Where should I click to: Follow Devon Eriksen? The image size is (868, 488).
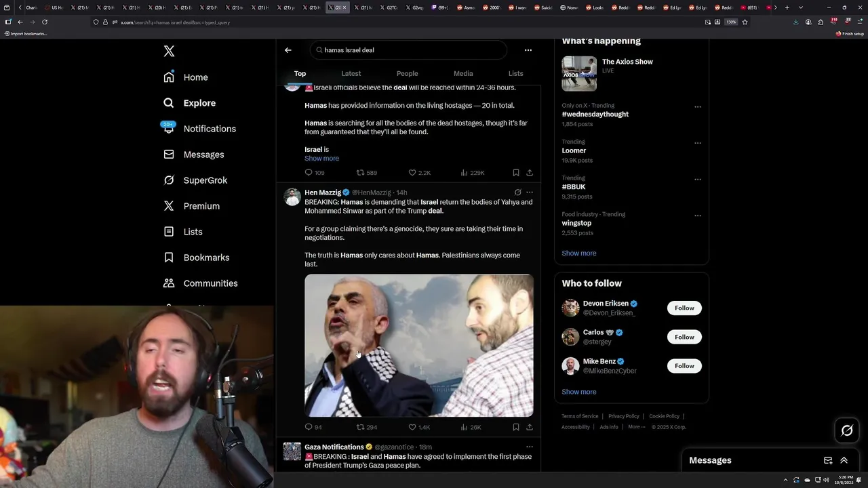684,308
